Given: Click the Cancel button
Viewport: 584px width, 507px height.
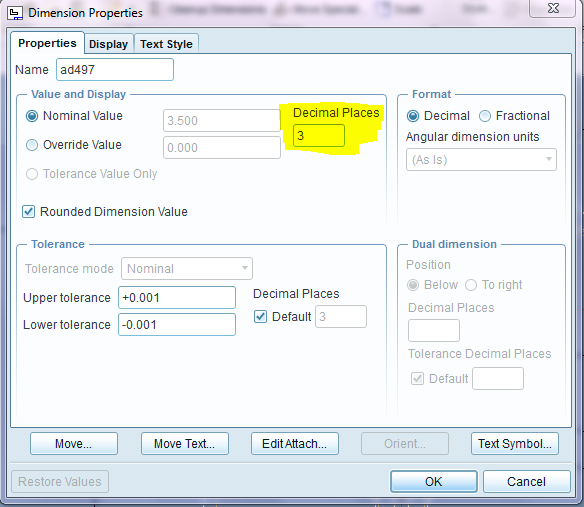Looking at the screenshot, I should tap(527, 481).
